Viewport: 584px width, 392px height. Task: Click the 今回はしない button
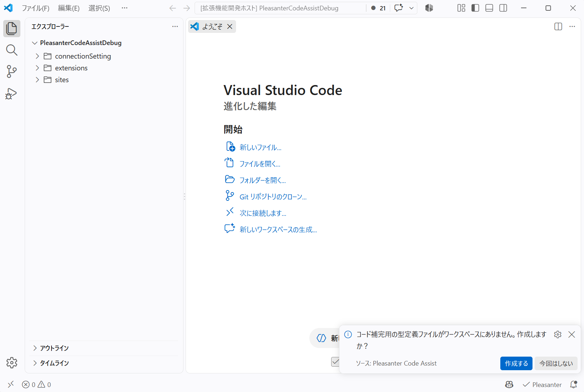pos(556,363)
